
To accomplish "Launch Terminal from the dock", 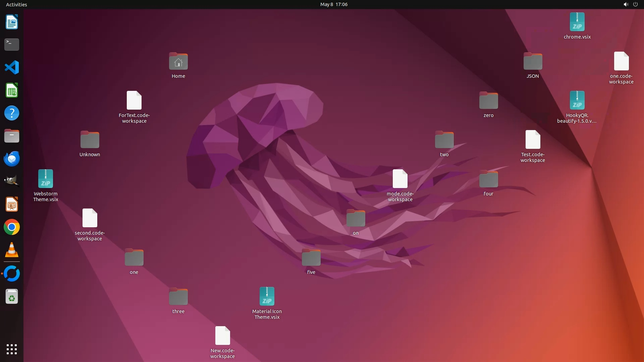I will [x=12, y=44].
